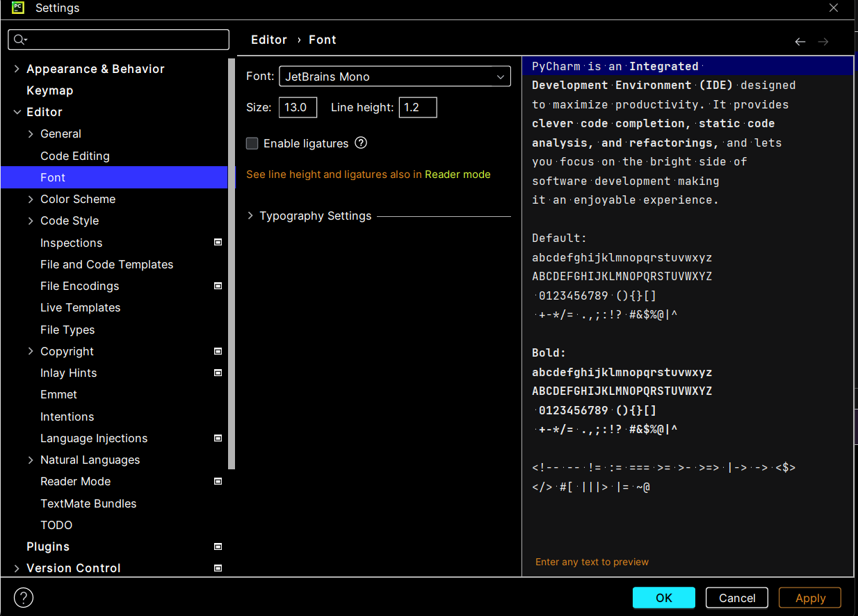This screenshot has height=616, width=858.
Task: Click the project-level icon beside Plugins
Action: pos(218,546)
